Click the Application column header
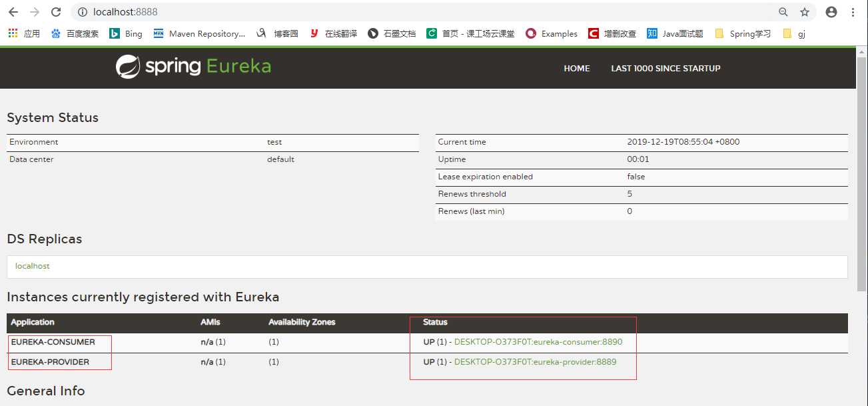The image size is (868, 406). coord(33,322)
